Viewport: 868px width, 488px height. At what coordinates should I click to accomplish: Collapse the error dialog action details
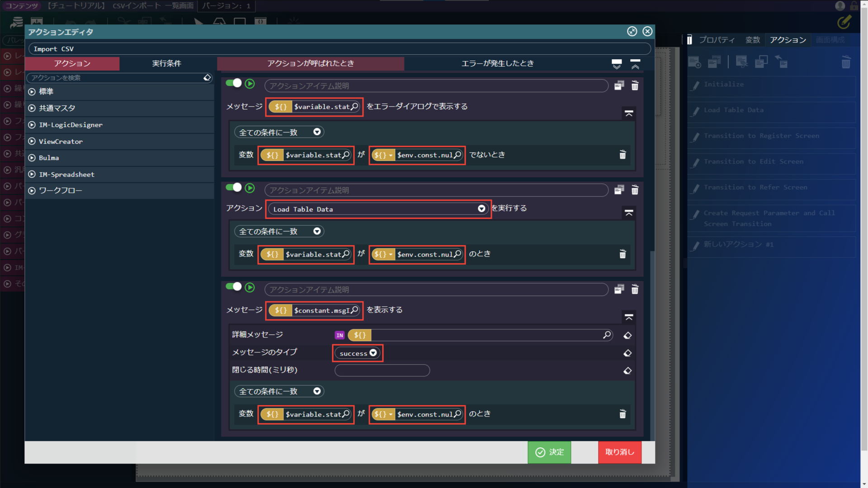click(629, 113)
